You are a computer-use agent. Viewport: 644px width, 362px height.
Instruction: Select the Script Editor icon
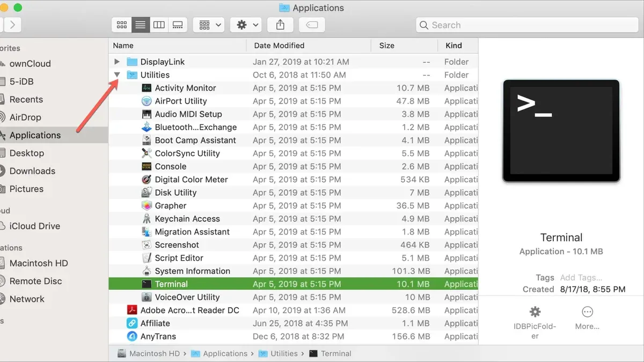(147, 258)
